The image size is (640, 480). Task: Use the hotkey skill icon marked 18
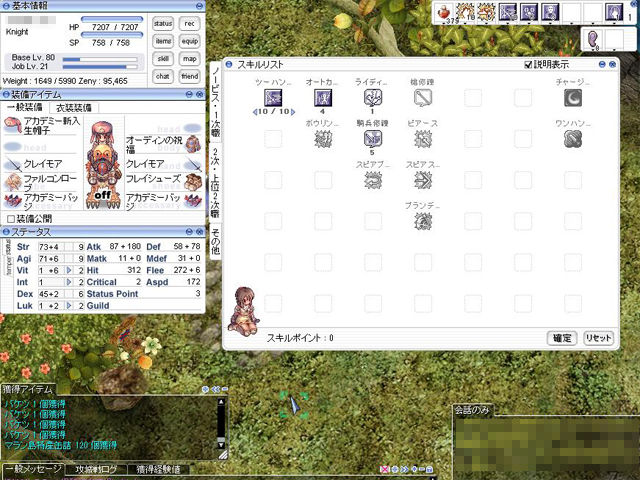465,12
